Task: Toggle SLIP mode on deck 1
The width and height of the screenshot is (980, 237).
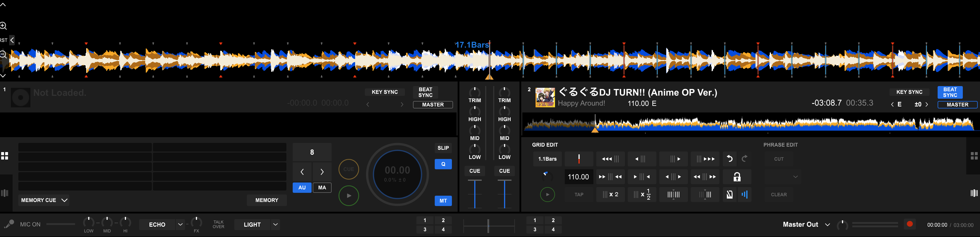Action: point(443,148)
